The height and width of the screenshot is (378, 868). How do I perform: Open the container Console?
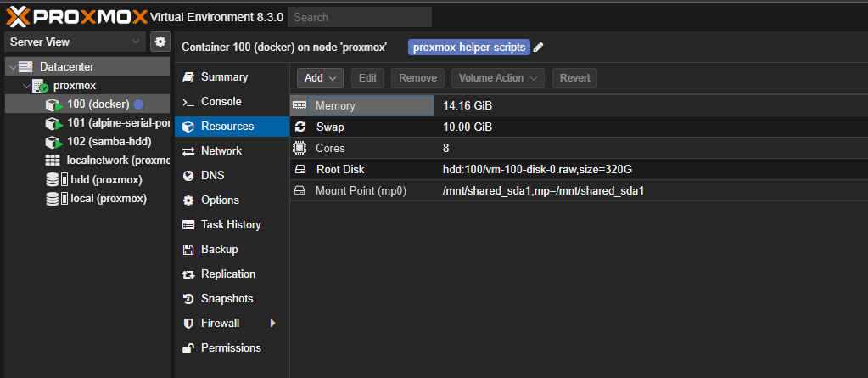tap(232, 101)
